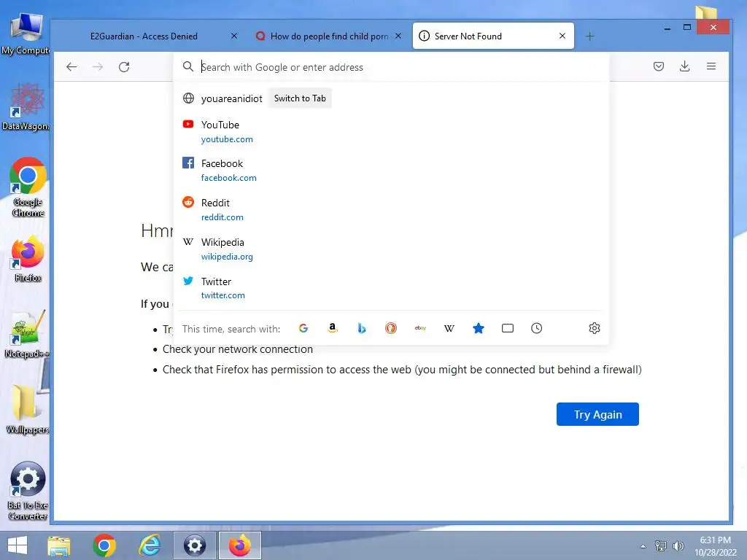This screenshot has width=747, height=560.
Task: Choose the YouTube suggestion
Action: coord(391,131)
